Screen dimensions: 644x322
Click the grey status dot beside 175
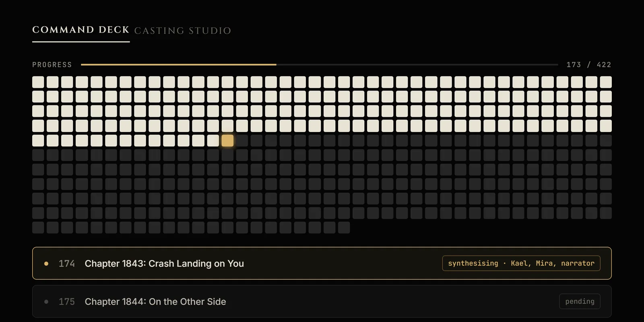click(46, 301)
